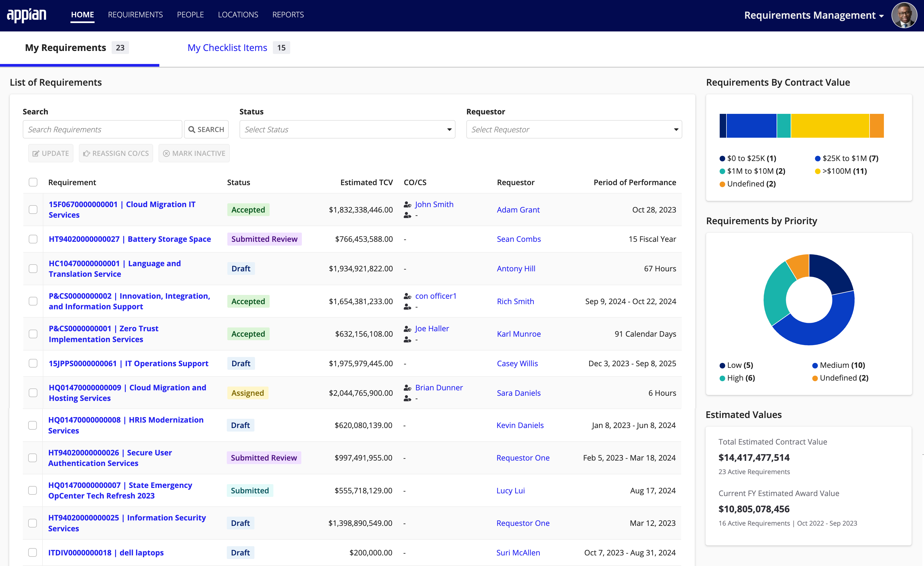
Task: Open the PEOPLE nav item
Action: click(x=190, y=15)
